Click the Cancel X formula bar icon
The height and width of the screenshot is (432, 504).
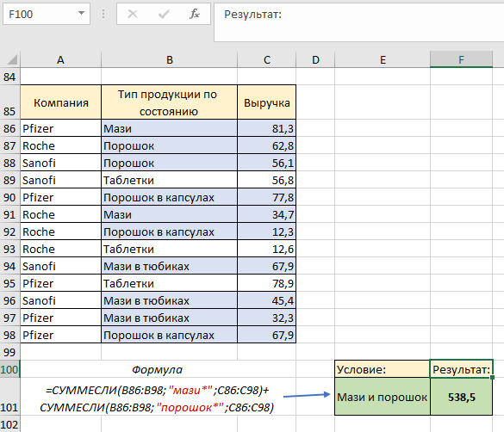133,14
